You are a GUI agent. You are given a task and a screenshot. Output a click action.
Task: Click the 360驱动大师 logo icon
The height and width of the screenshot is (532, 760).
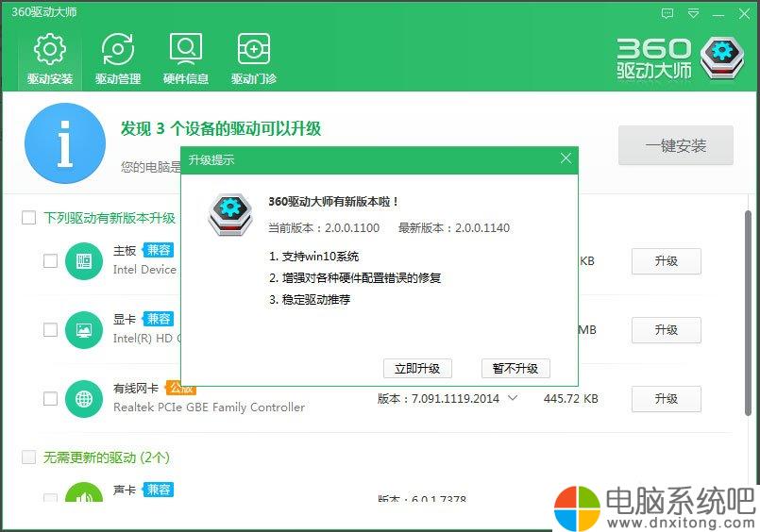[x=721, y=58]
